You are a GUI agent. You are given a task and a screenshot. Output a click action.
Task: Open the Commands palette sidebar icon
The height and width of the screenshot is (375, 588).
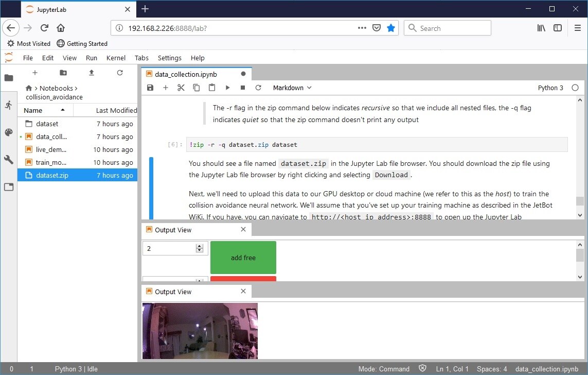[x=9, y=132]
